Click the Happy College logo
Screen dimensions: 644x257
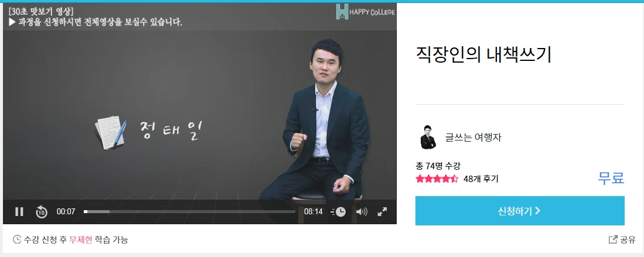[365, 12]
